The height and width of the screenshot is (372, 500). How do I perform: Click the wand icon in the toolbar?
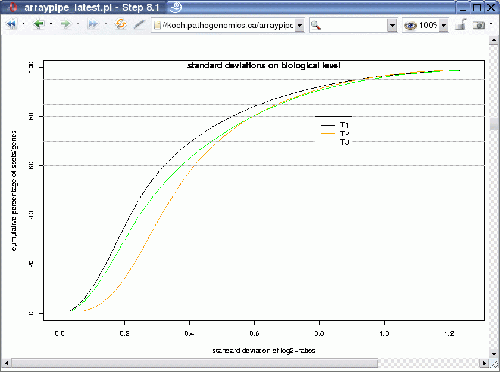139,24
